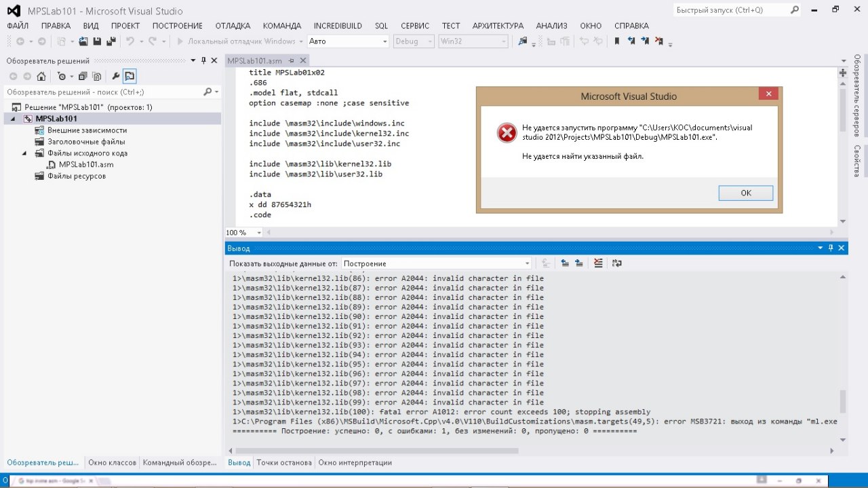
Task: Switch to Точки останова tab
Action: 284,462
